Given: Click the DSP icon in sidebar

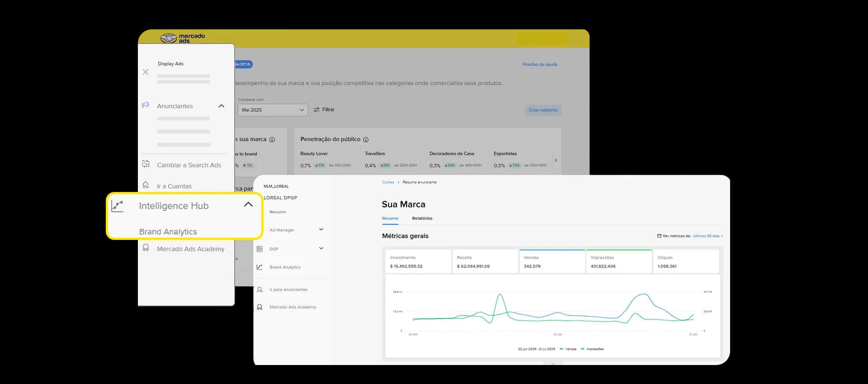Looking at the screenshot, I should pyautogui.click(x=259, y=249).
